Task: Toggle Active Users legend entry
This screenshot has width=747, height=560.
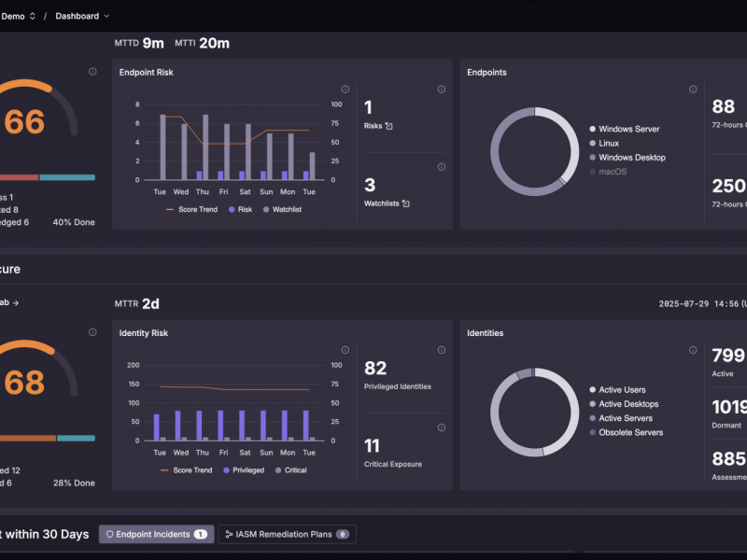Action: [x=618, y=390]
